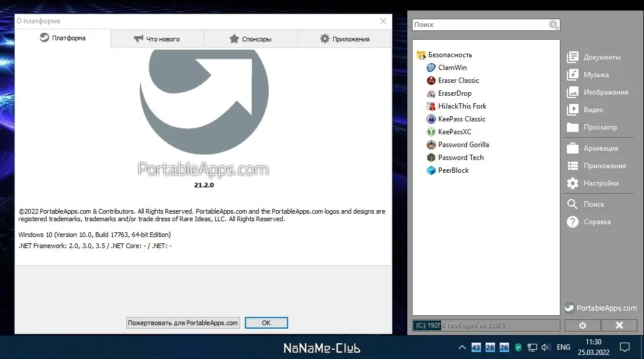644x359 pixels.
Task: Open the green shield security tray icon
Action: pyautogui.click(x=518, y=347)
